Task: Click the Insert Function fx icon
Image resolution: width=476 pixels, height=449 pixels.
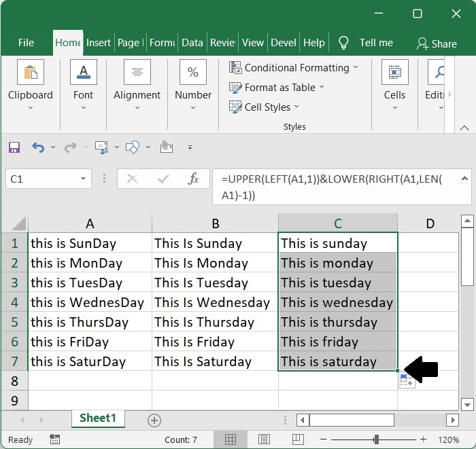Action: pos(194,179)
